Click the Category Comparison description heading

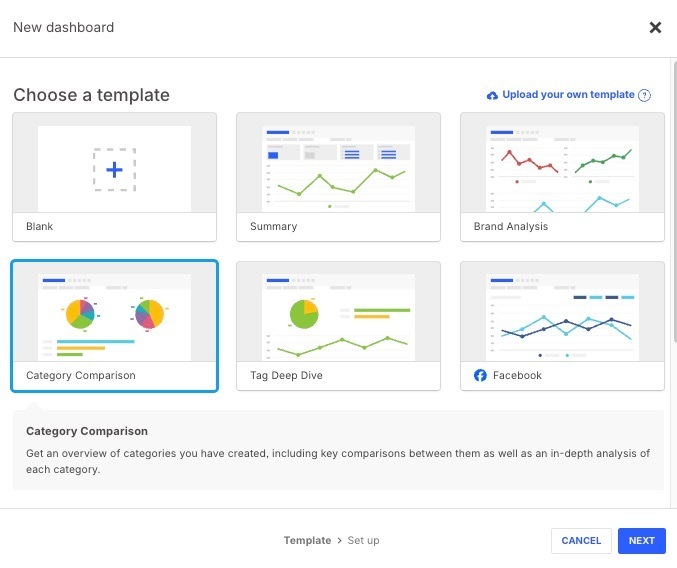[87, 431]
